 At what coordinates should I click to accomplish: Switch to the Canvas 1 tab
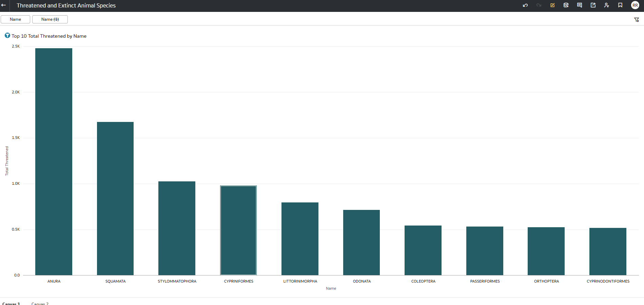point(11,303)
